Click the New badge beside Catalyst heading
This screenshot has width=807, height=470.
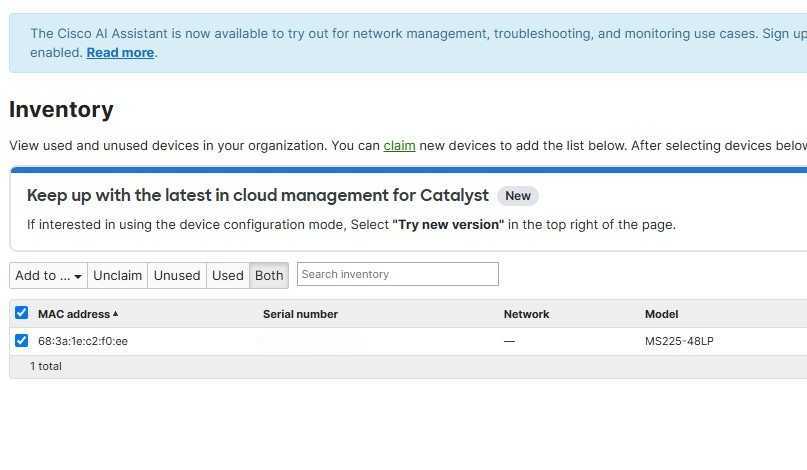coord(517,196)
